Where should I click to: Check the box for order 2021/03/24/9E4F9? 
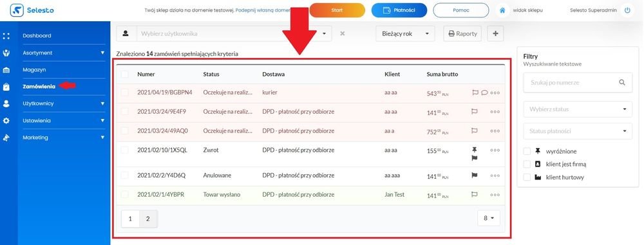(125, 112)
